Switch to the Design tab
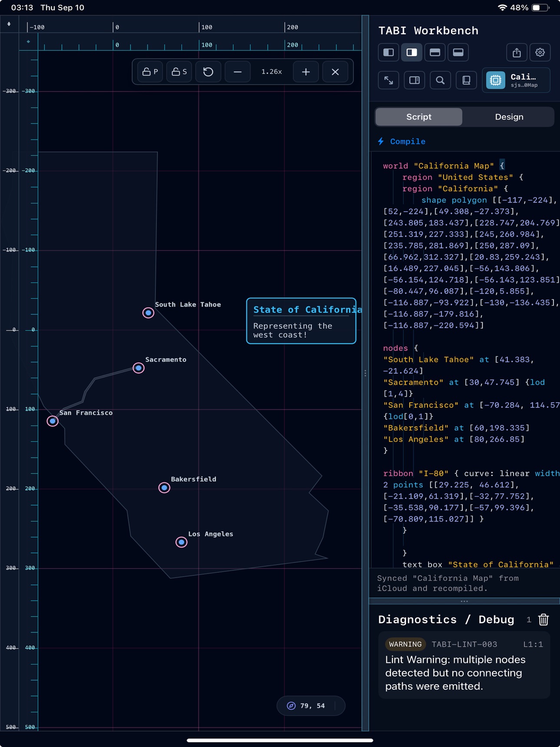 [x=509, y=117]
